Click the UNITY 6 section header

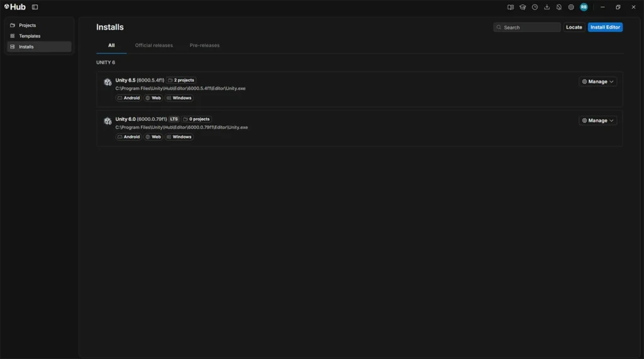(106, 63)
